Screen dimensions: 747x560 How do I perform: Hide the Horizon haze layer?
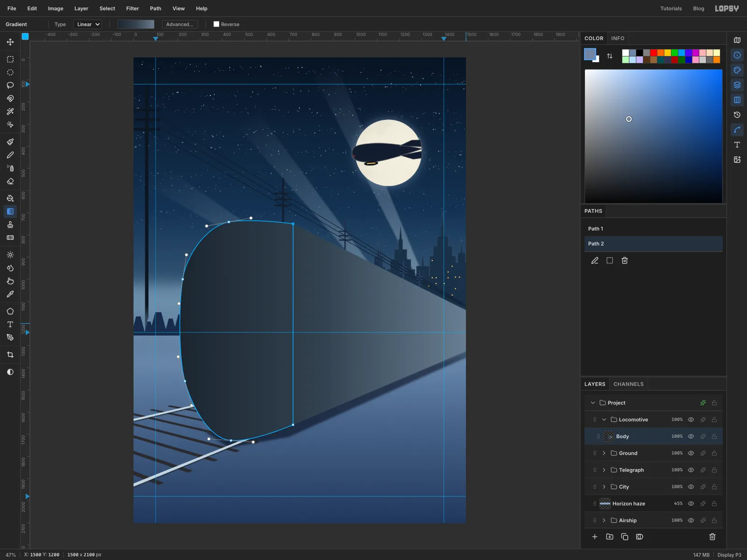[x=691, y=504]
